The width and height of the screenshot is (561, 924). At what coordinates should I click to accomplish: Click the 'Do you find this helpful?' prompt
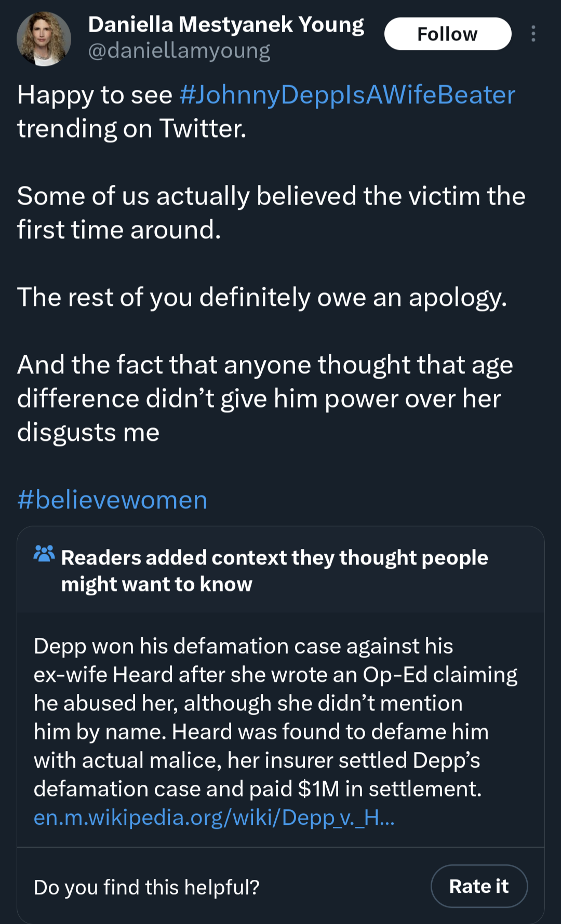pyautogui.click(x=146, y=887)
